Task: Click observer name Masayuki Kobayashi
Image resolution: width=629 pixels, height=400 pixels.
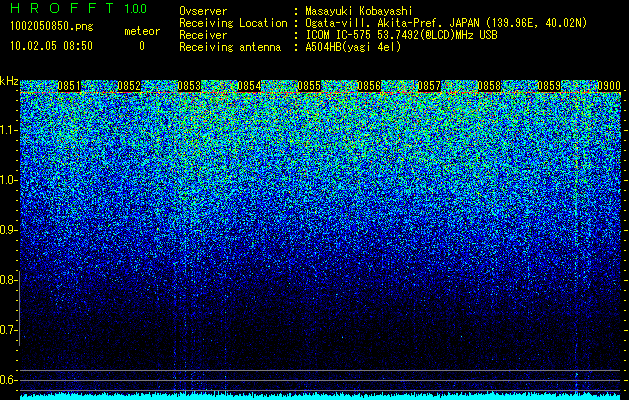Action: (x=359, y=12)
